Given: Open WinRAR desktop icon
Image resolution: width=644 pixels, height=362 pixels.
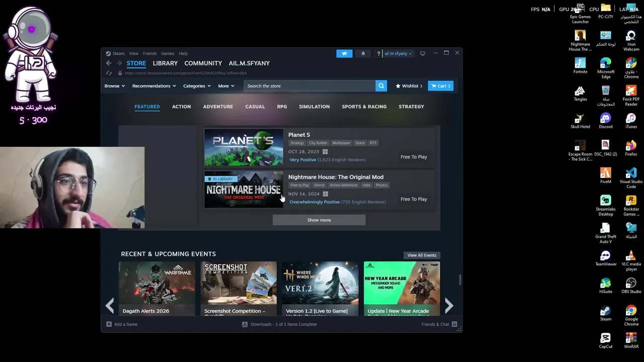Looking at the screenshot, I should 631,341.
